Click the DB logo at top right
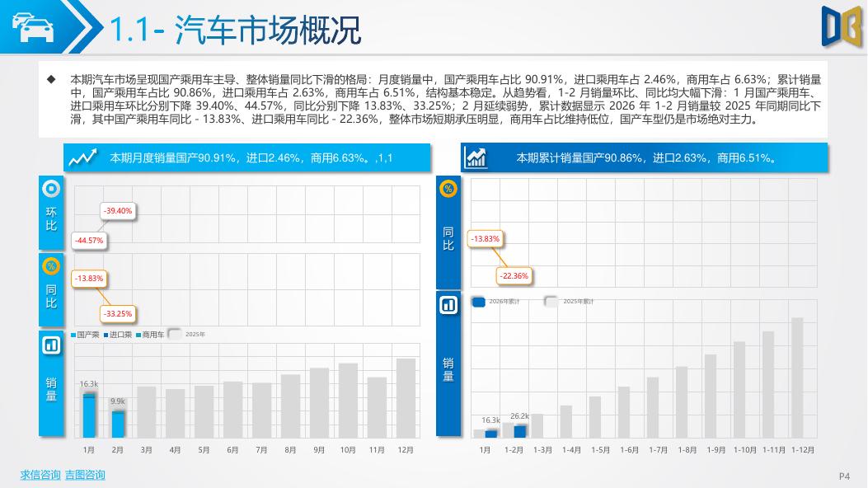 tap(842, 26)
